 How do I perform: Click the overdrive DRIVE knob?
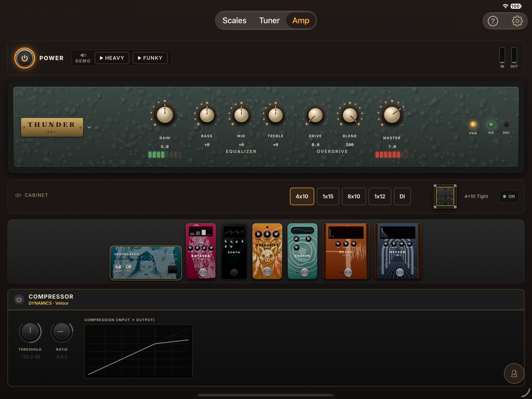(x=315, y=115)
